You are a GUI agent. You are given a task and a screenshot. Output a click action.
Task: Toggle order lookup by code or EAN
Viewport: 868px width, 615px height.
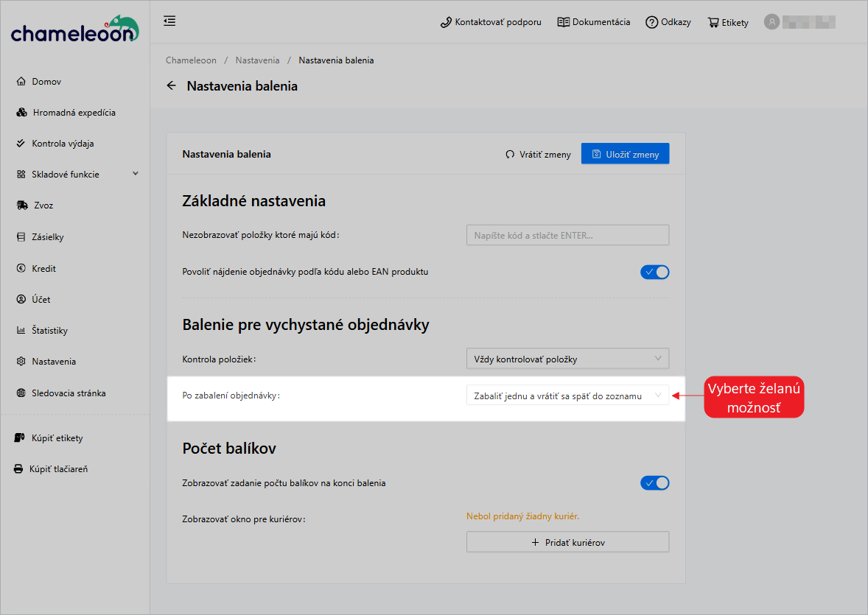point(654,272)
